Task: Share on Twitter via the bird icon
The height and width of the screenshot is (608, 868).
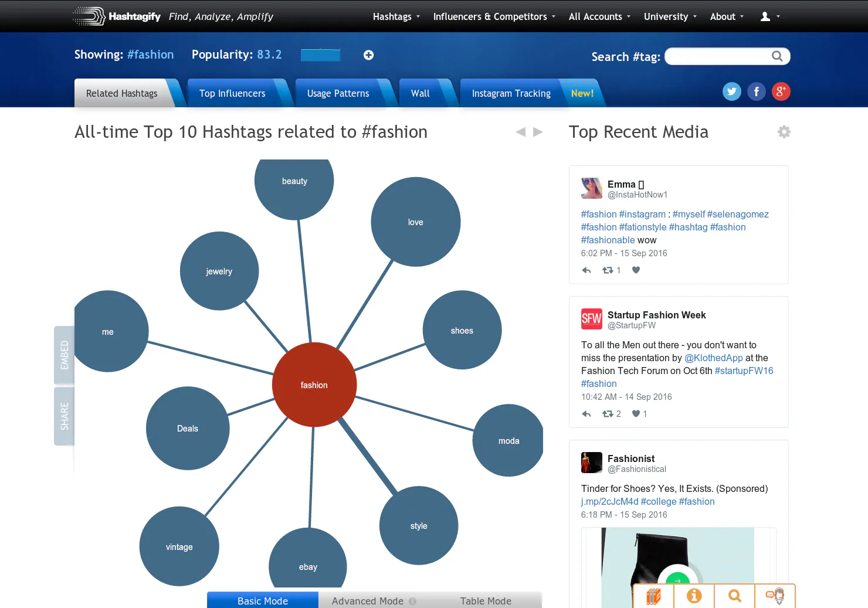Action: (x=731, y=91)
